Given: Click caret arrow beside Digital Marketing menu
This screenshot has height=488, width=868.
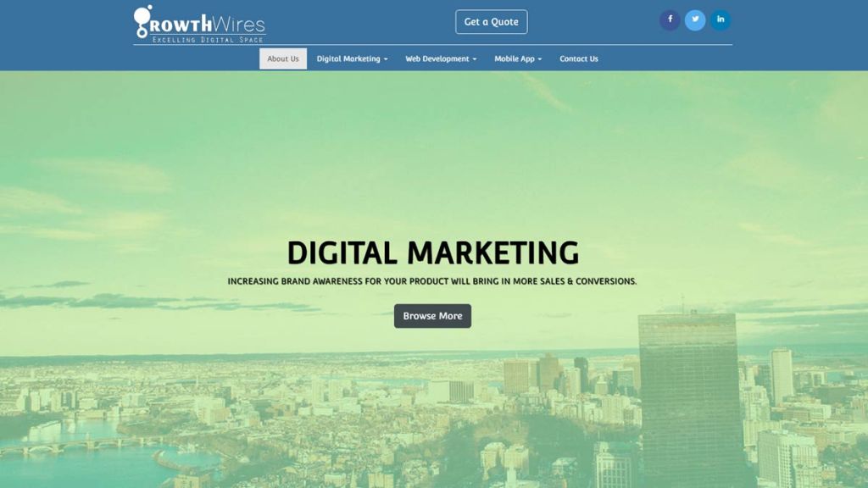Looking at the screenshot, I should pyautogui.click(x=386, y=59).
